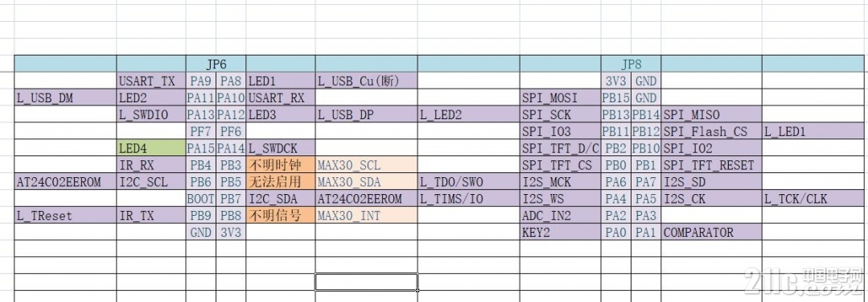
Task: Click the BOOT pin cell
Action: 201,198
